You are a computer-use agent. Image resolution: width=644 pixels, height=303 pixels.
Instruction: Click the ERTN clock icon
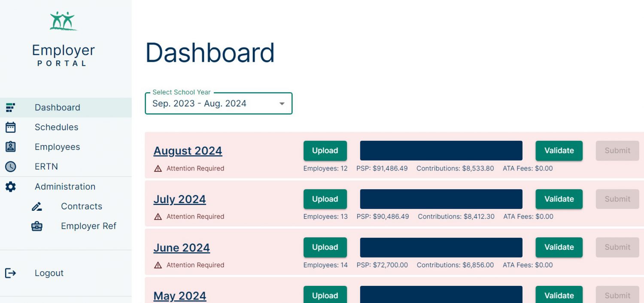(x=10, y=167)
